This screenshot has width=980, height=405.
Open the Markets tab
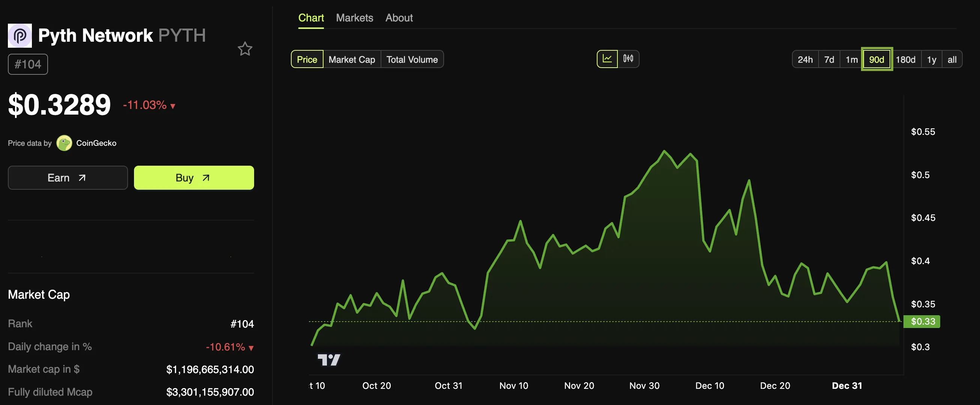(x=355, y=18)
